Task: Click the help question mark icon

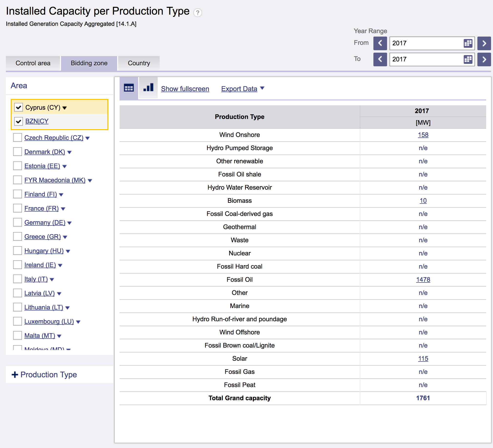Action: click(197, 12)
